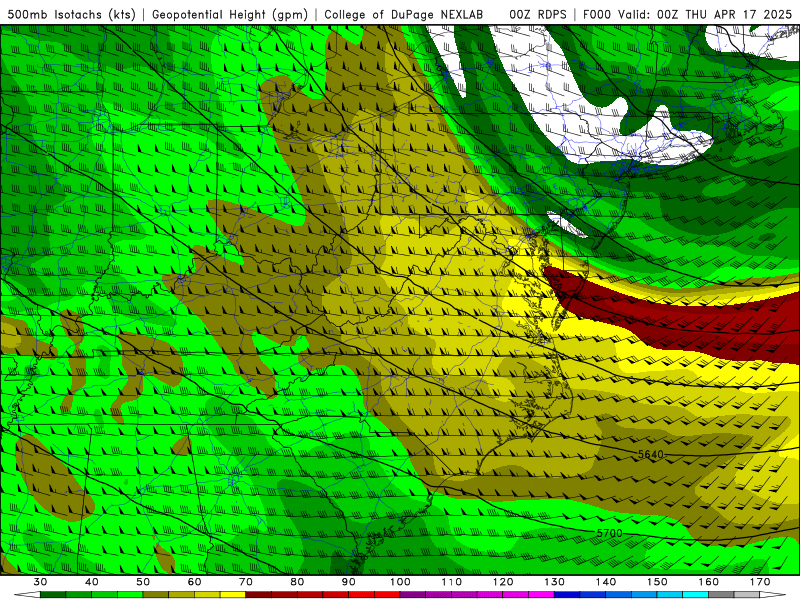Click the '60' legend scale number
The image size is (800, 600).
coord(194,582)
